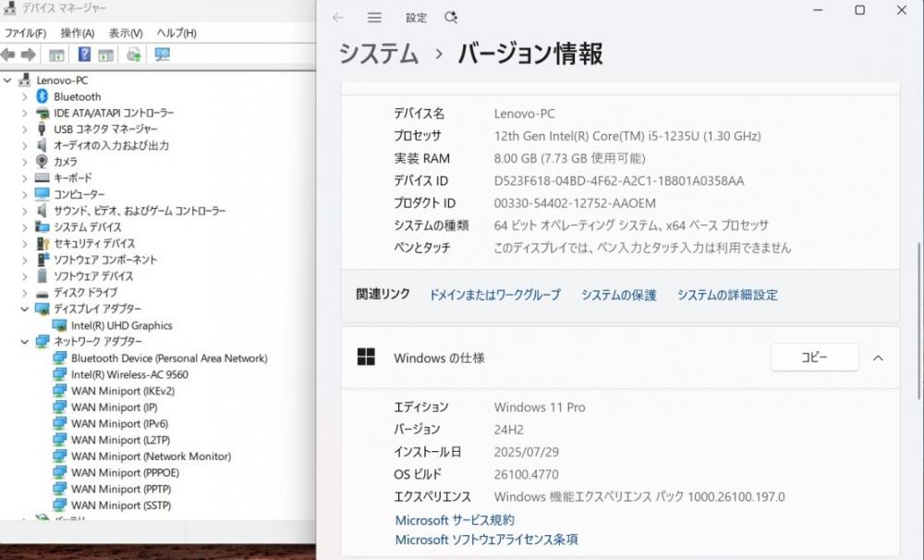Expand the システム デバイス category
Screen dimensions: 924x560
[x=24, y=227]
